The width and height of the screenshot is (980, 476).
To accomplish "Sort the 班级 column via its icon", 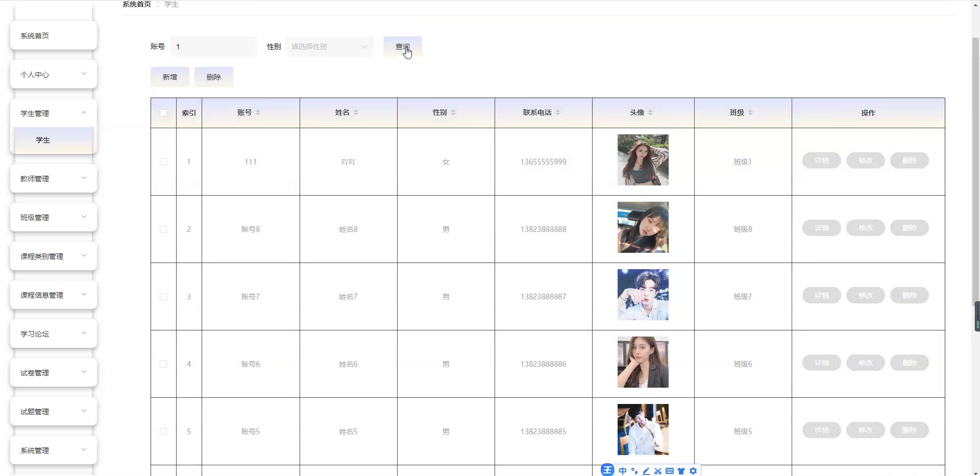I will coord(750,112).
